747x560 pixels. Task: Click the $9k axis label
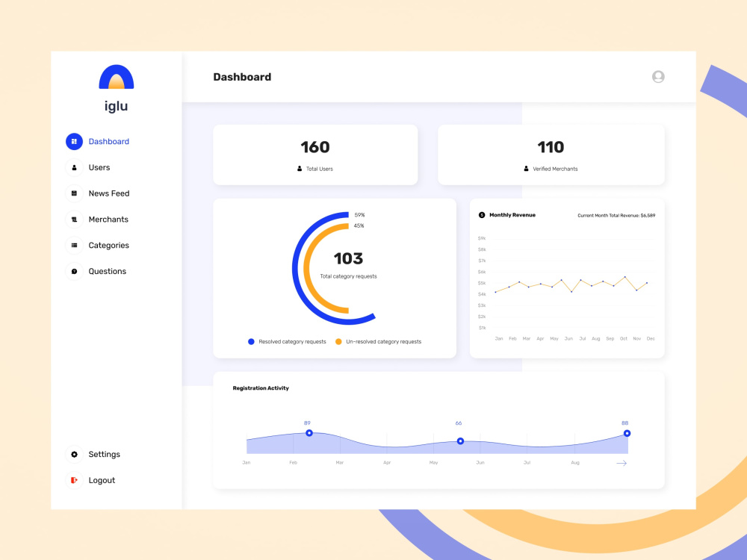click(482, 238)
